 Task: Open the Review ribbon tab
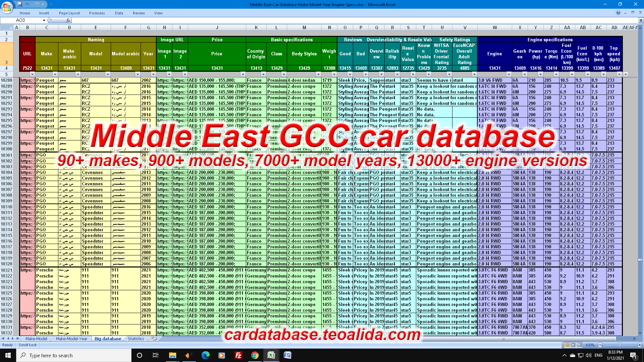pos(139,13)
